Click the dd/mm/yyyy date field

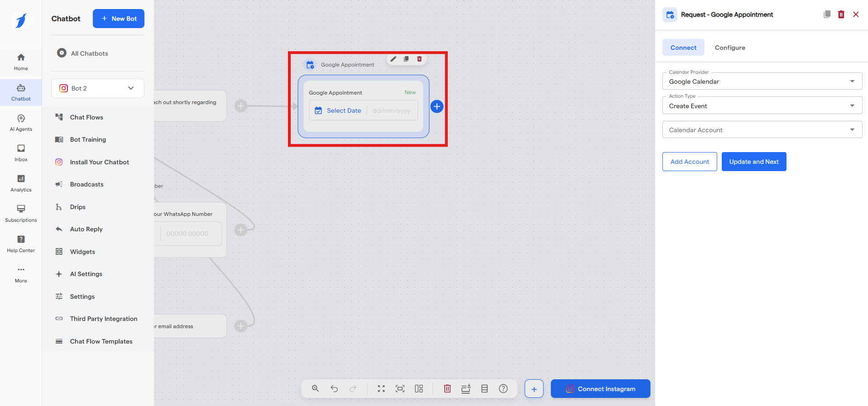pyautogui.click(x=392, y=110)
